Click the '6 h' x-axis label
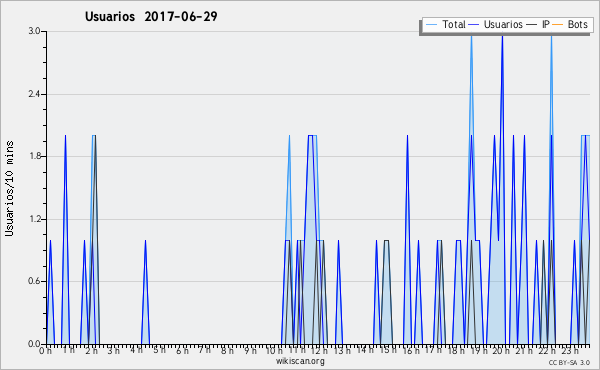This screenshot has height=370, width=600. (x=182, y=350)
